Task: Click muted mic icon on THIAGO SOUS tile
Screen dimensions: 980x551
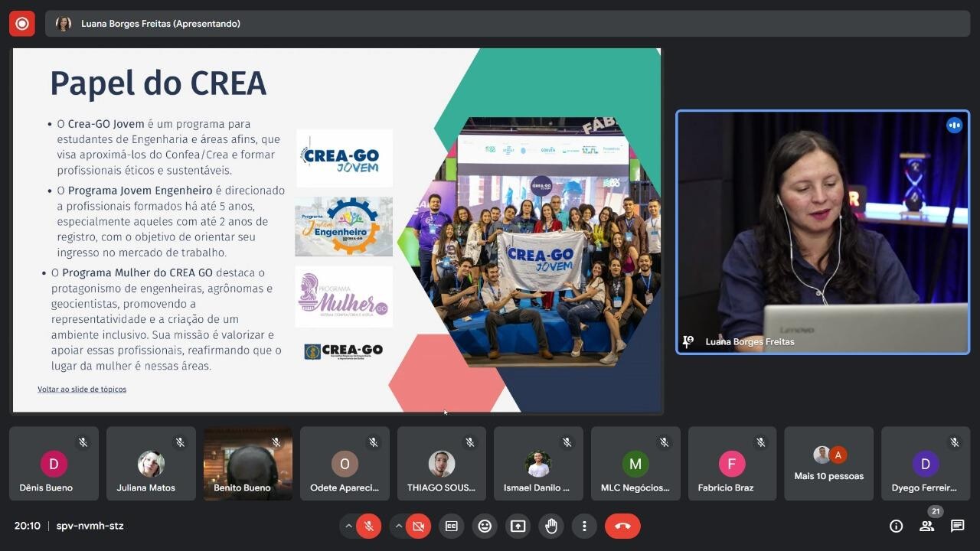Action: pyautogui.click(x=470, y=442)
